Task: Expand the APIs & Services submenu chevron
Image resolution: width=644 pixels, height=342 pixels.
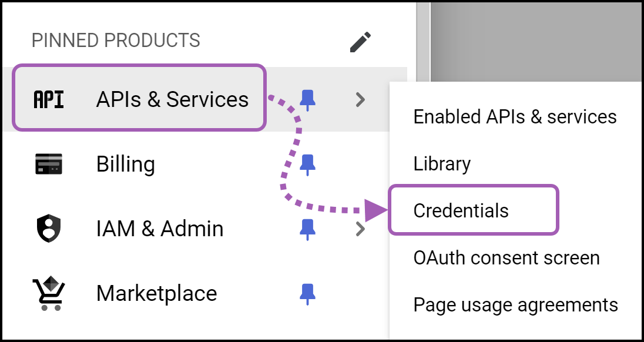Action: coord(360,99)
